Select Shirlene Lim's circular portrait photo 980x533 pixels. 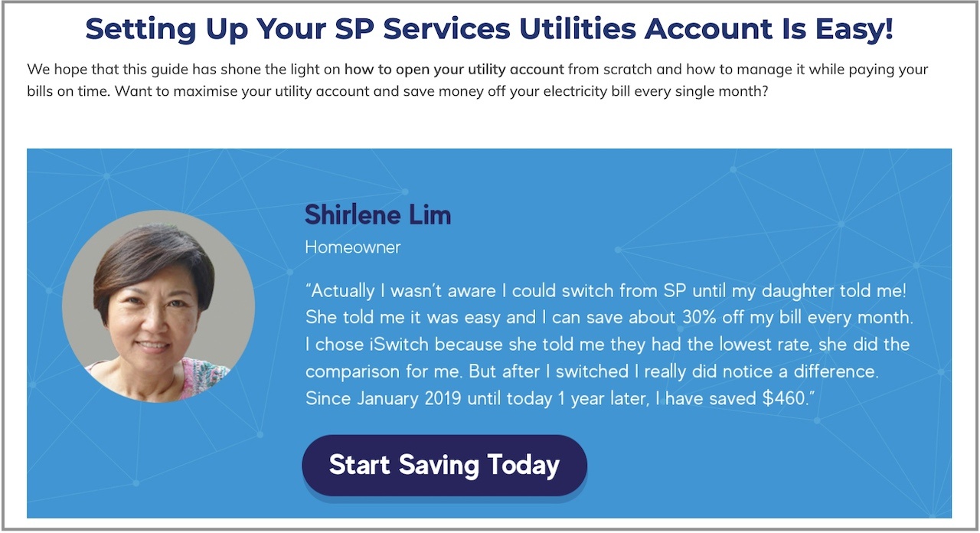[x=158, y=306]
